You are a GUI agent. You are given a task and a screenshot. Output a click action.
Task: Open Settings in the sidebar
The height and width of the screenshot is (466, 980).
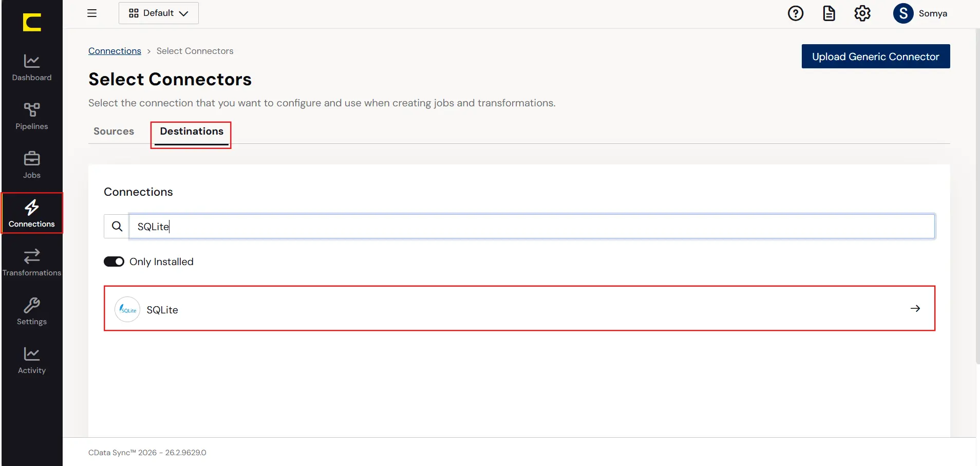coord(32,312)
